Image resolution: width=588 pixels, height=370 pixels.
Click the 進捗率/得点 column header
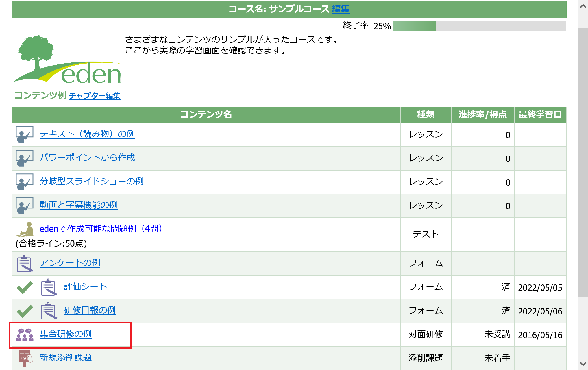tap(482, 114)
